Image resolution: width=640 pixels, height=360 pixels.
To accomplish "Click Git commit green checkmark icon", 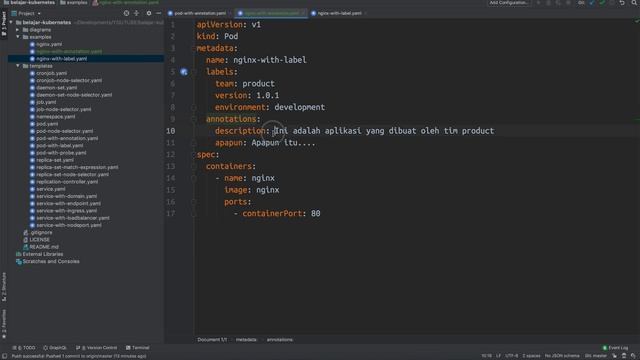I will click(602, 3).
